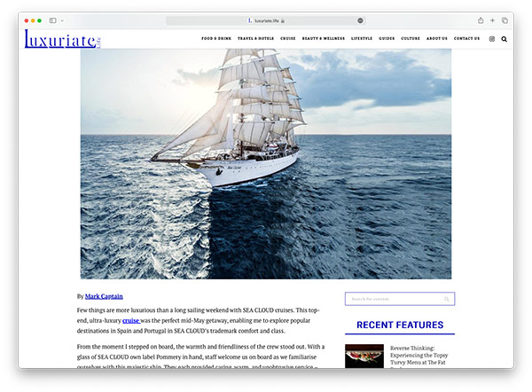
Task: Click the search magnifier in the navigation bar
Action: click(505, 39)
